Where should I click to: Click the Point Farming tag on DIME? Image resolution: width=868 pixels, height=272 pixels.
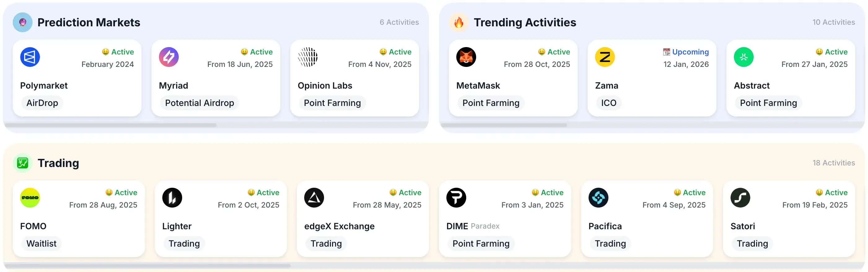(x=480, y=243)
